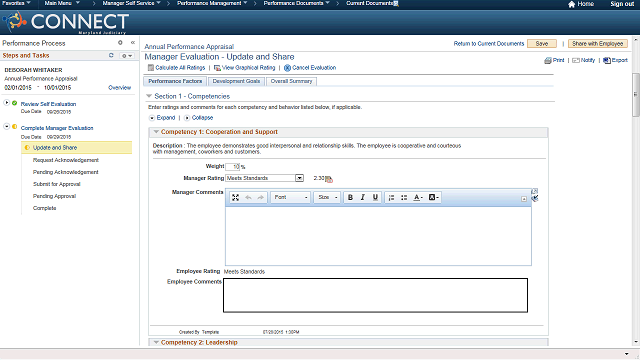
Task: Open Complete Manager Evaluation link
Action: tap(57, 128)
